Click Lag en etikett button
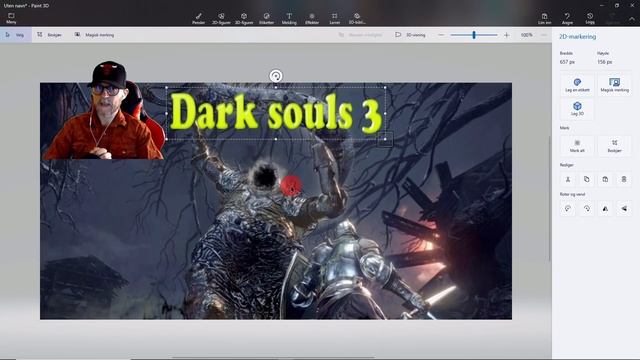 pyautogui.click(x=577, y=85)
